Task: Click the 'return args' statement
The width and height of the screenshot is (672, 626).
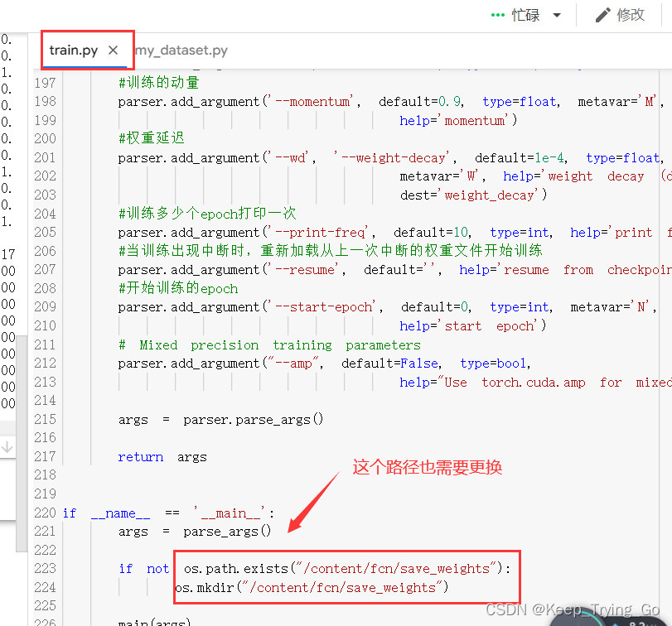Action: click(x=162, y=457)
